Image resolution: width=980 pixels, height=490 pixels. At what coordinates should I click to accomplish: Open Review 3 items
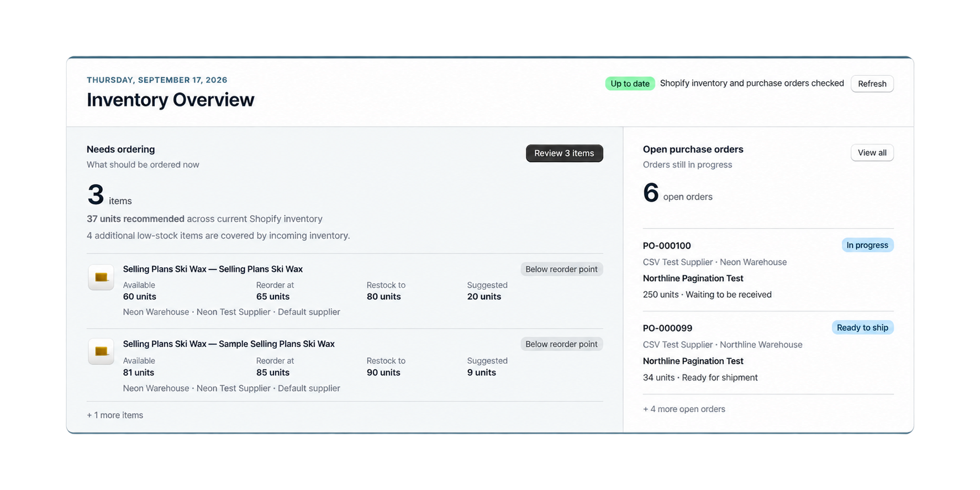564,153
